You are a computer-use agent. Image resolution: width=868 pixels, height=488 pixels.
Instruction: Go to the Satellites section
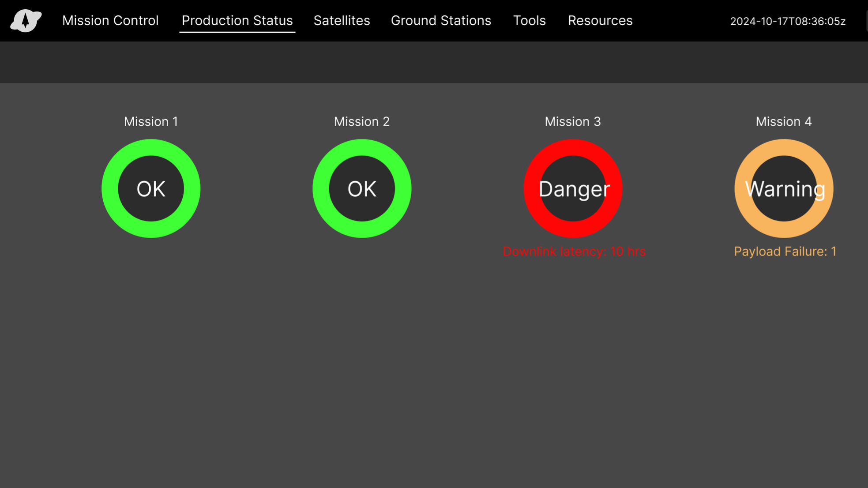pyautogui.click(x=342, y=21)
